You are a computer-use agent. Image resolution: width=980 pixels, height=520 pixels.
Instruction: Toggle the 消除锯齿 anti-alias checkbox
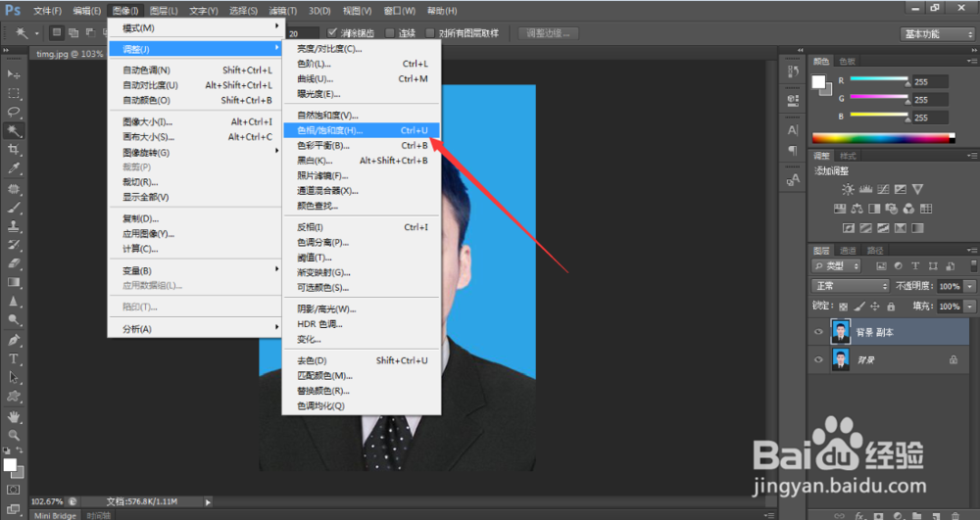point(332,32)
